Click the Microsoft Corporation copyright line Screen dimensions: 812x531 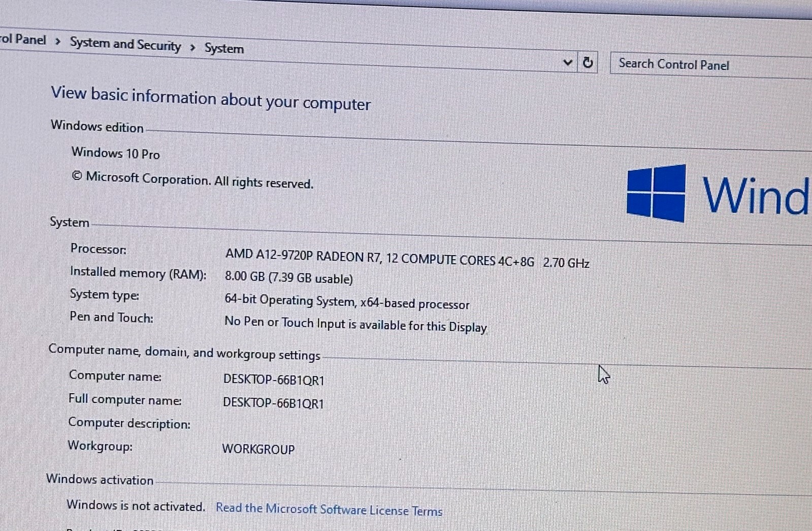[192, 180]
